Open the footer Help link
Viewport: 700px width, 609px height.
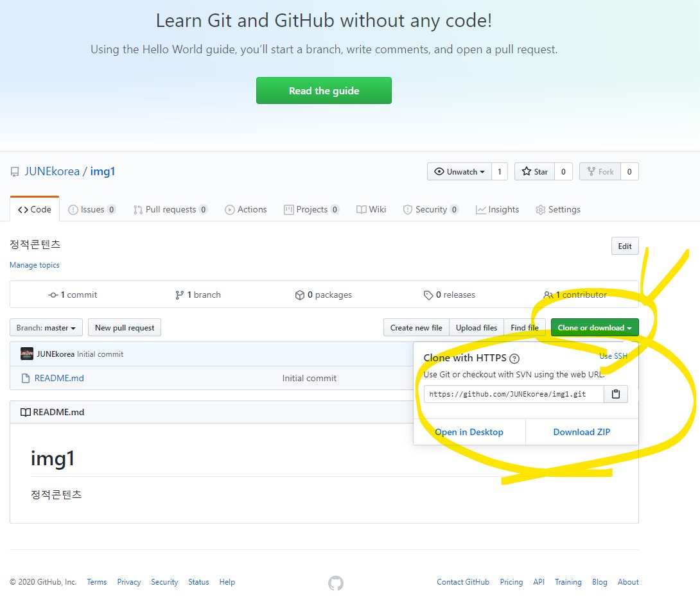point(227,582)
